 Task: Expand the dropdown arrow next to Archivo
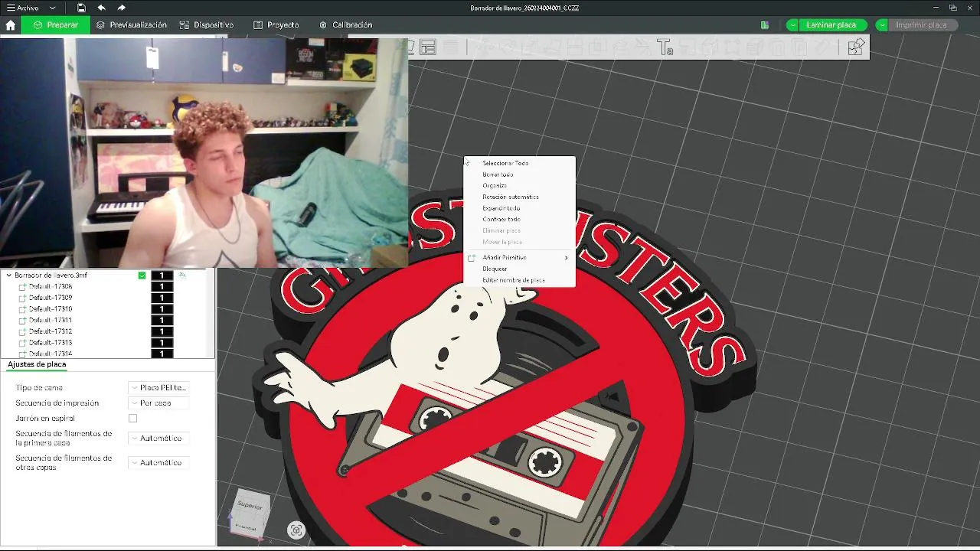click(52, 8)
